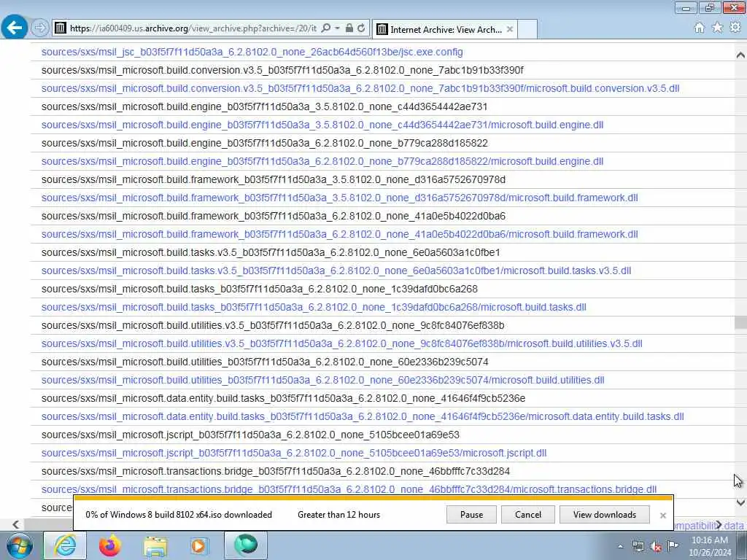The width and height of the screenshot is (747, 560).
Task: Open the b779ca288d185822 microsoft.build.engine.dll link
Action: click(x=322, y=161)
